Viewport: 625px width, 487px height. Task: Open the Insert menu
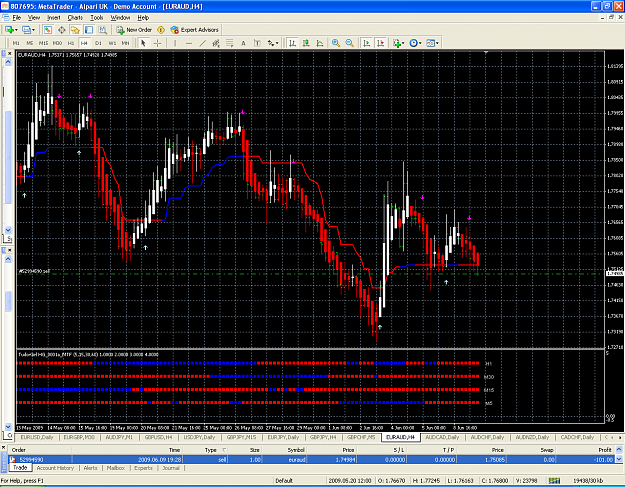[x=53, y=18]
